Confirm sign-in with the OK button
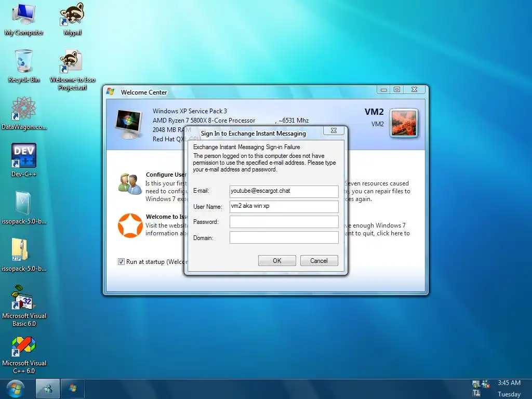Screen dimensions: 532x399 pos(277,261)
